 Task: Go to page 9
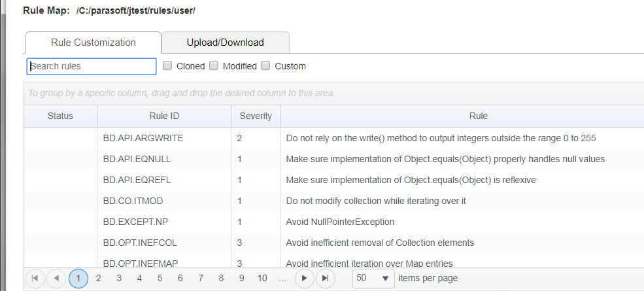coord(241,279)
